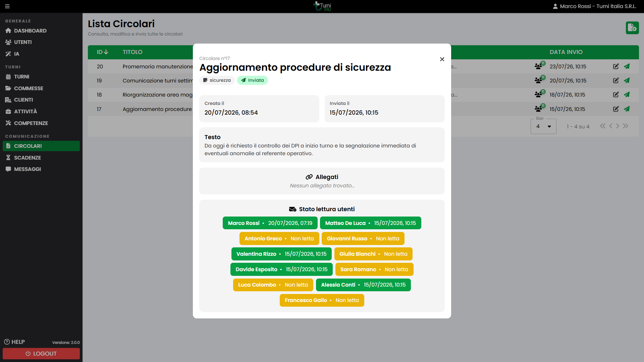Click Alessia Conti read status chip

click(x=363, y=285)
